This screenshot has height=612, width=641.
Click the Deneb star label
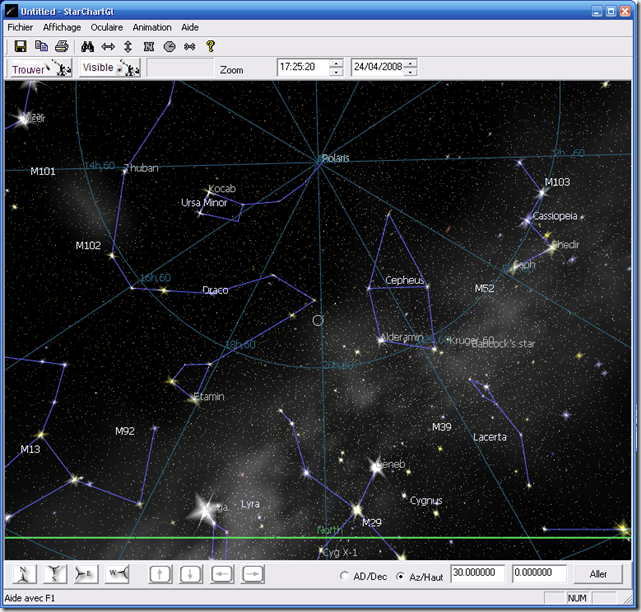pos(390,464)
